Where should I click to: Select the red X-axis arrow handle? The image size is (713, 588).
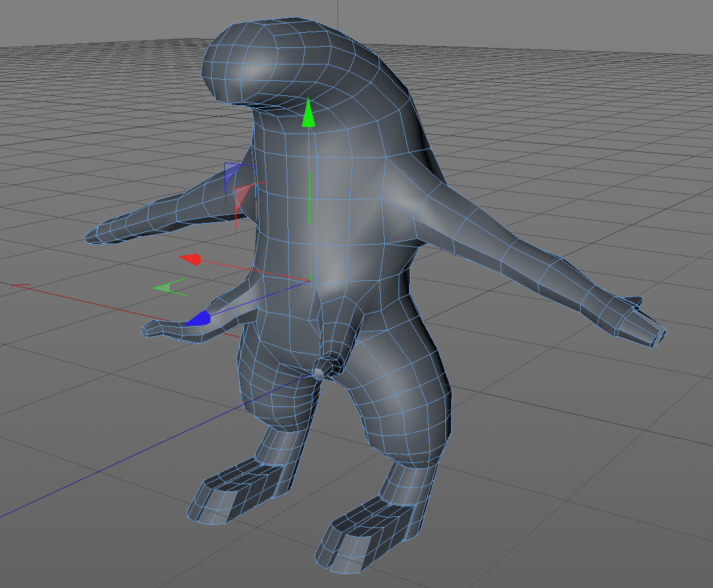[x=191, y=259]
